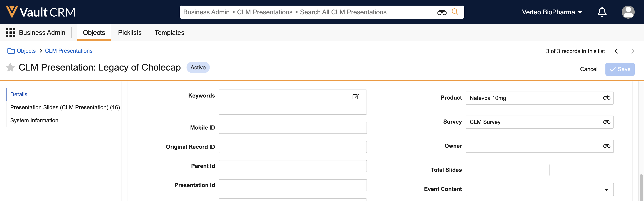Click Cancel to discard edits
Screen dimensions: 644x201
coord(588,69)
